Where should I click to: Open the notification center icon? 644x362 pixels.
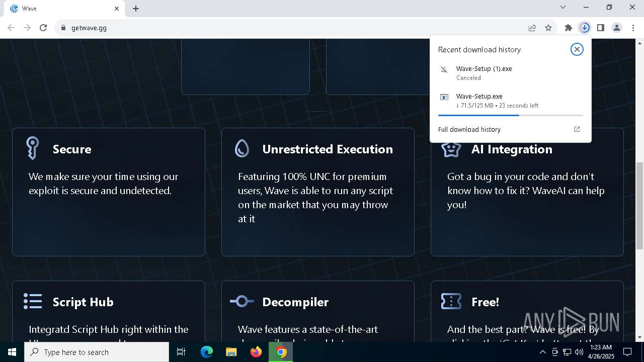[627, 352]
